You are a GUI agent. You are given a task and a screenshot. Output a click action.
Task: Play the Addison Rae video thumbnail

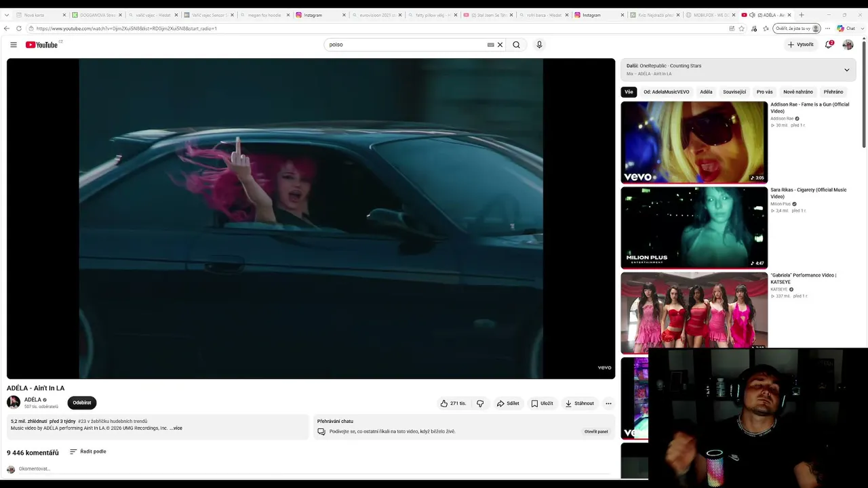(694, 142)
